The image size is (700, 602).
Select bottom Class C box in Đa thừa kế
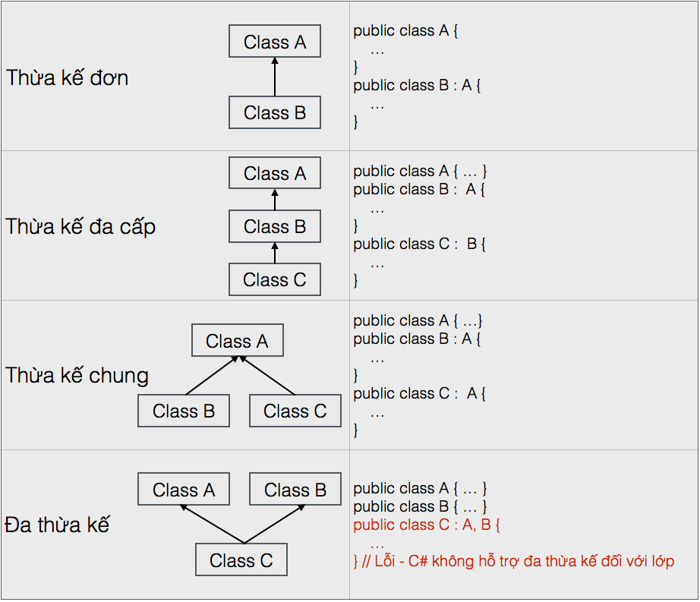pos(241,559)
